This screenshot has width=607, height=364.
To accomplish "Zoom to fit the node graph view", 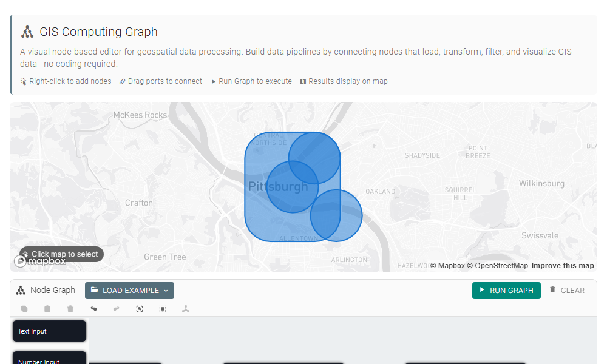I will pos(139,309).
